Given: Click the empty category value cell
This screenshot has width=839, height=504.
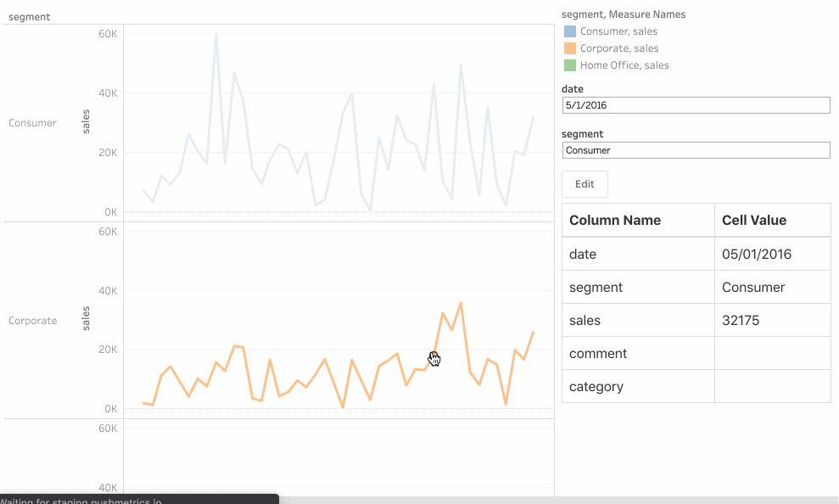Looking at the screenshot, I should point(772,387).
